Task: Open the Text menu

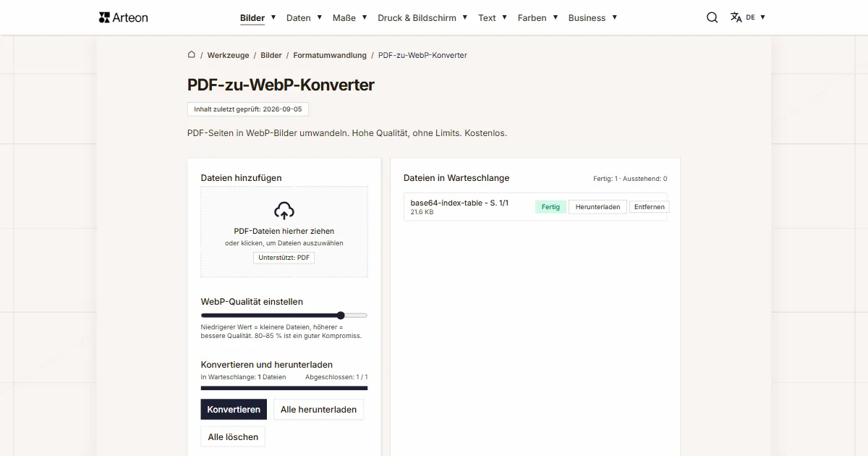Action: [487, 17]
